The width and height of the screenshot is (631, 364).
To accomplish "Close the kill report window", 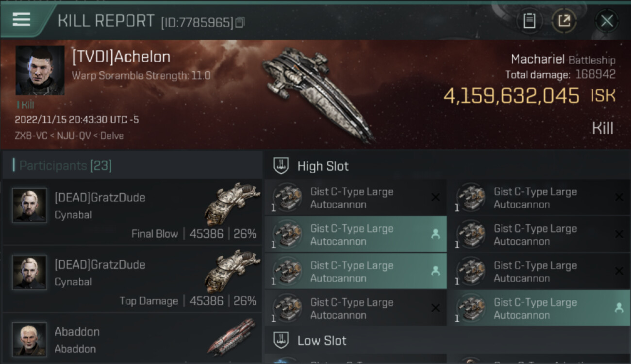I will pos(607,21).
